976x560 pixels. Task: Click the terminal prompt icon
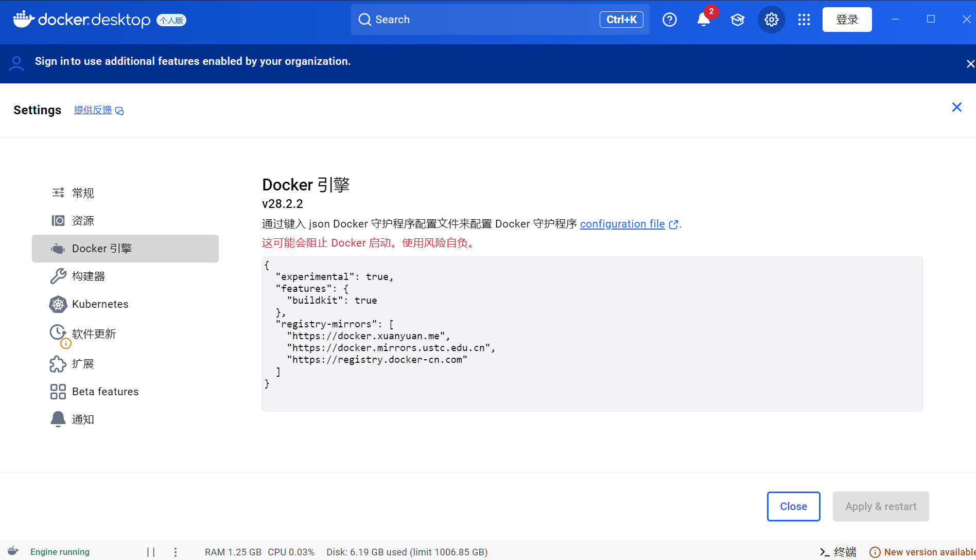coord(825,552)
